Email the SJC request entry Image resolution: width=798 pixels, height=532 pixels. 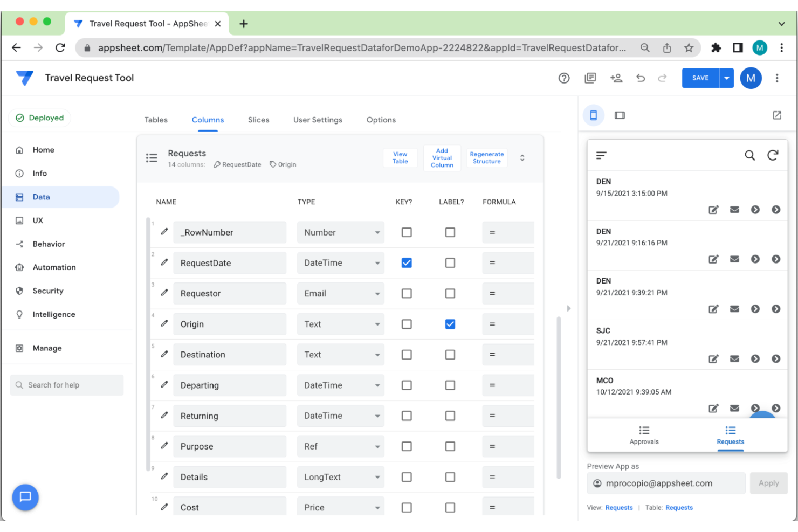(734, 358)
